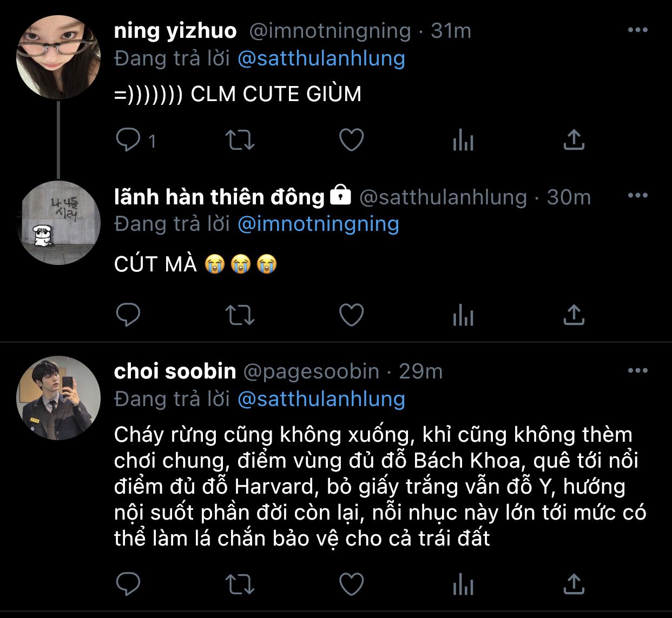Open more options for ning yizhuo's tweet

pyautogui.click(x=637, y=30)
